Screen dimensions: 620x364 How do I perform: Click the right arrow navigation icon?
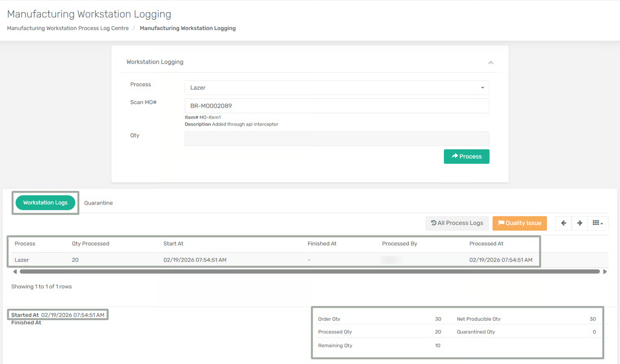579,223
